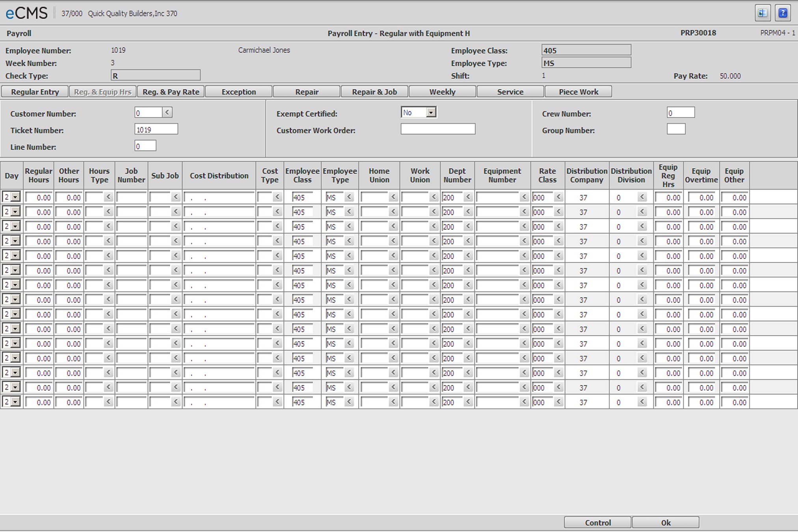Viewport: 798px width, 532px height.
Task: Open Employee Type lookup in last grid row
Action: coord(349,402)
